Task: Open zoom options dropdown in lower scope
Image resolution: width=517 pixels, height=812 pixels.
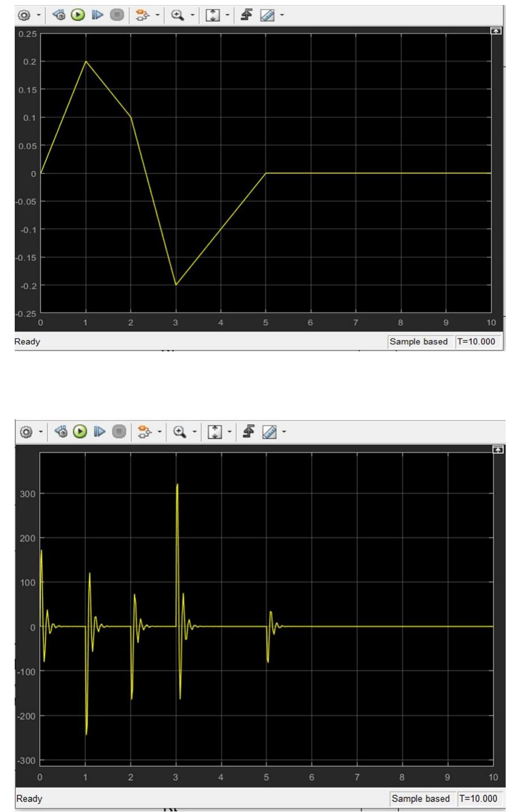Action: click(195, 432)
